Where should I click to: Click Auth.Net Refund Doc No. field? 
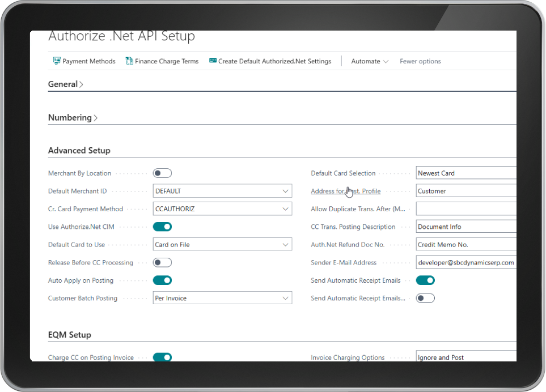click(466, 245)
